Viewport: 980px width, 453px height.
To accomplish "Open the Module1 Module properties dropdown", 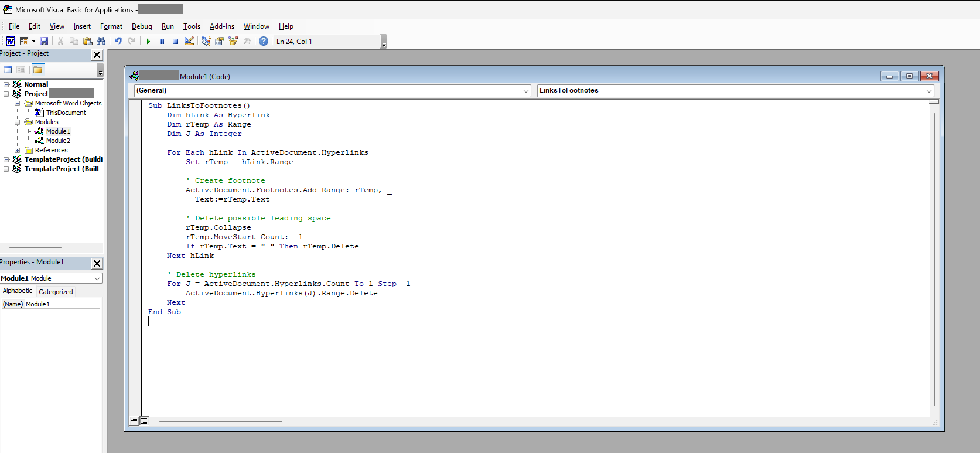I will pos(97,278).
